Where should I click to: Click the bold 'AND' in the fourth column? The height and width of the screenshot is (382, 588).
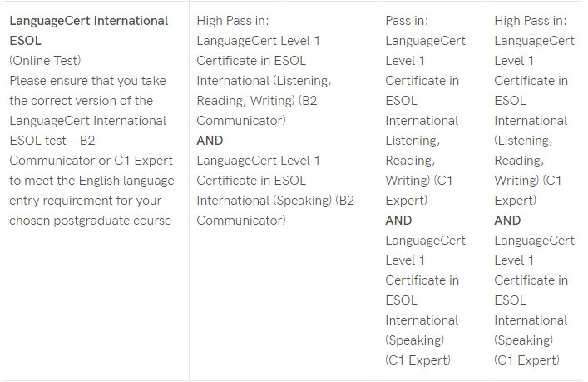[507, 221]
